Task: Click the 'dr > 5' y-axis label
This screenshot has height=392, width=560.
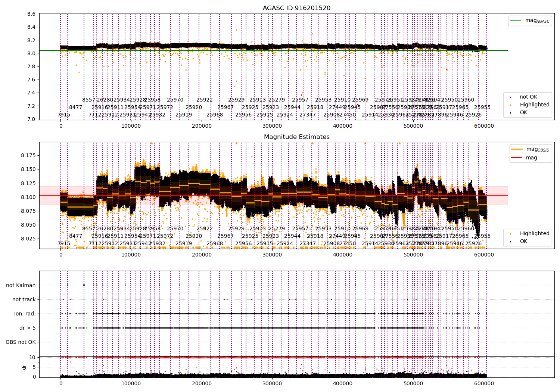Action: click(28, 328)
